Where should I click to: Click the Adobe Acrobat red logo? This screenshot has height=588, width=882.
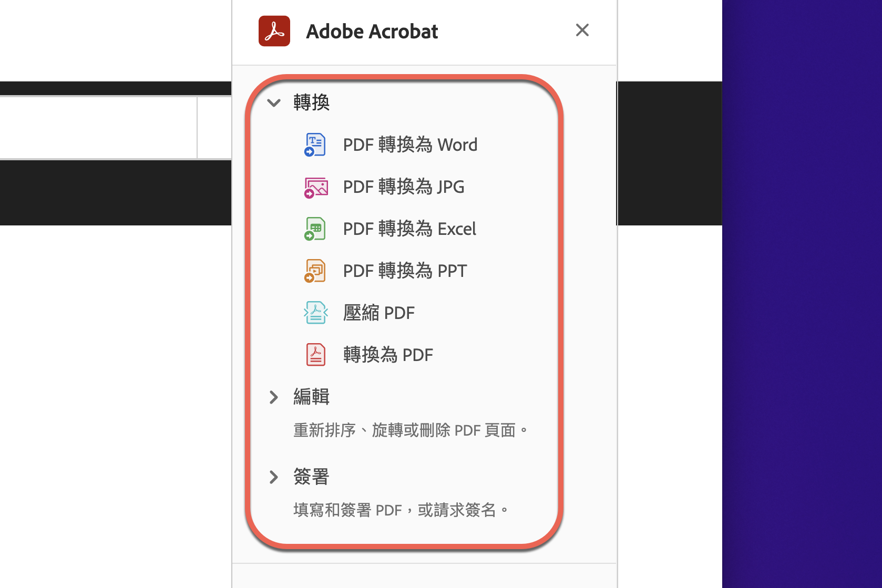click(x=274, y=30)
